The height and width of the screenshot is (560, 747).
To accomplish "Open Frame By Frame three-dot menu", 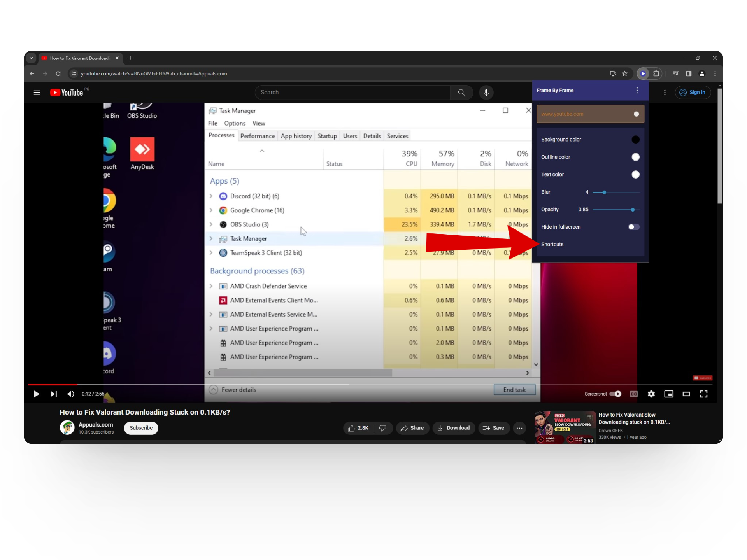I will (637, 90).
